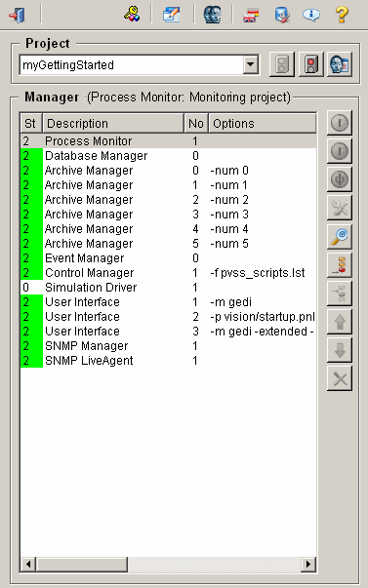The width and height of the screenshot is (368, 588).
Task: Select the Database Manager row
Action: tap(168, 156)
